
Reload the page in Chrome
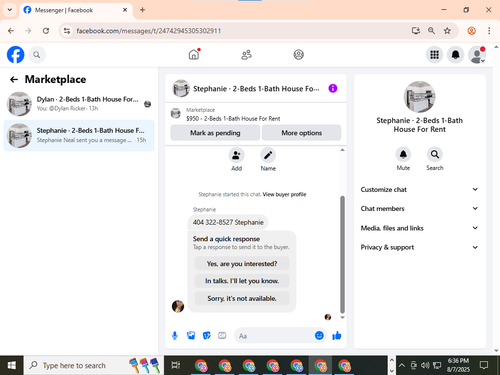coord(46,31)
